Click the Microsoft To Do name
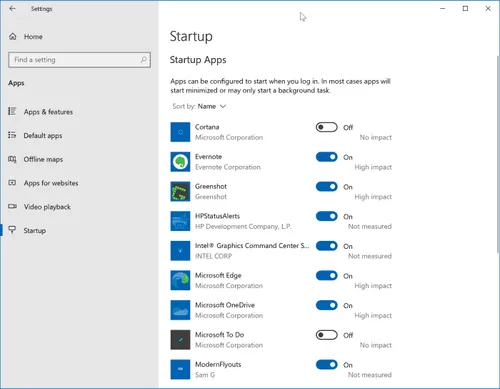500x389 pixels. pyautogui.click(x=219, y=335)
